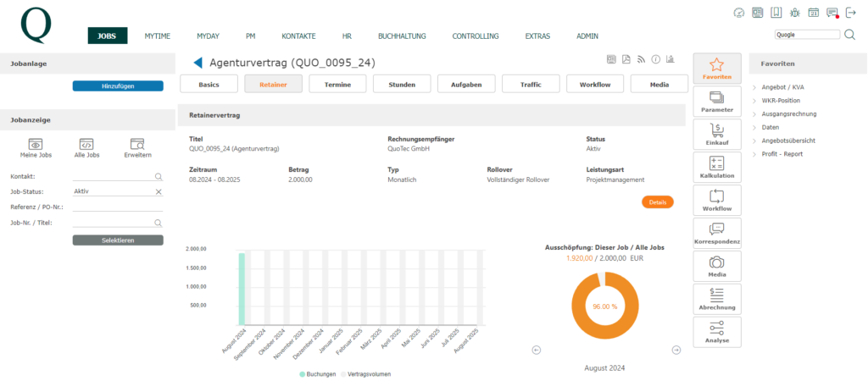Toggle the Buchungen legend entry
The width and height of the screenshot is (868, 381).
coord(318,374)
